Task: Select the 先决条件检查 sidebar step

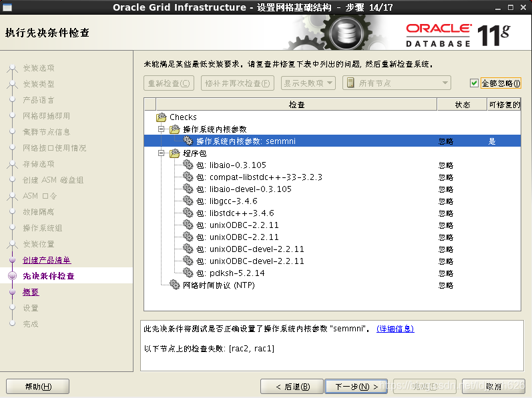Action: [x=49, y=276]
